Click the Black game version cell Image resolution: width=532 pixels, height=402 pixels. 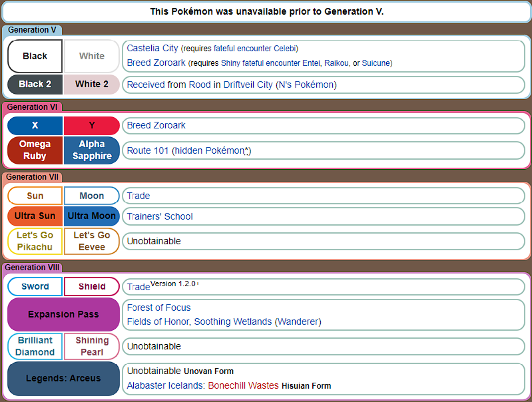(35, 56)
